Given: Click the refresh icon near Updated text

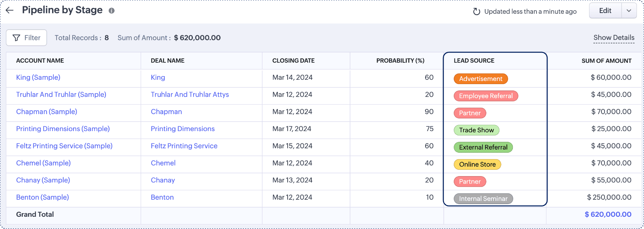Looking at the screenshot, I should tap(476, 11).
